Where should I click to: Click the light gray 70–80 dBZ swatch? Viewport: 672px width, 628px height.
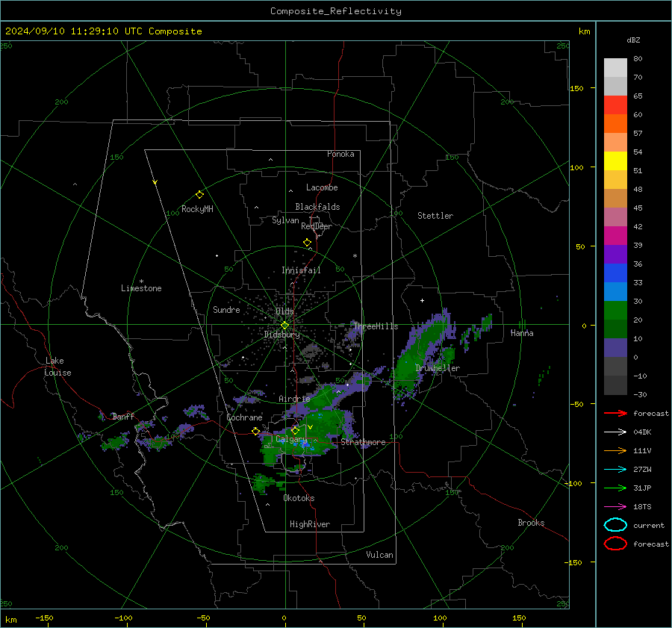coord(615,68)
